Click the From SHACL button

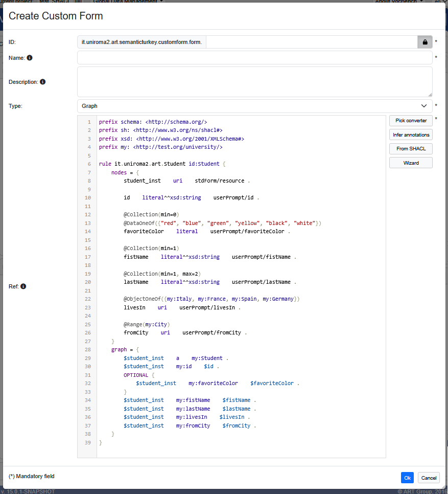click(x=411, y=149)
